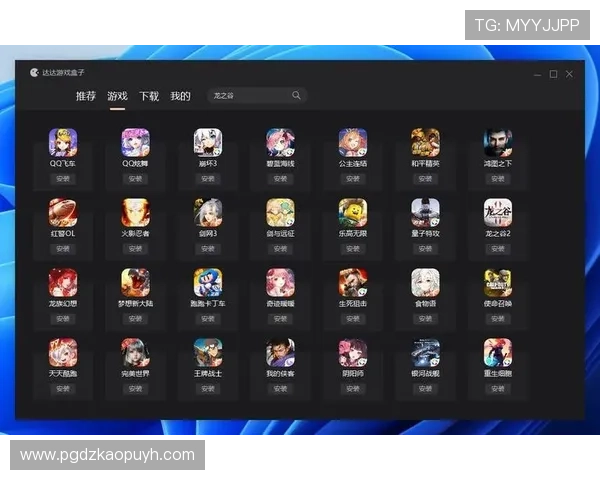The height and width of the screenshot is (480, 600).
Task: Install 跑跑卡丁车 via 安装 button
Action: click(208, 319)
